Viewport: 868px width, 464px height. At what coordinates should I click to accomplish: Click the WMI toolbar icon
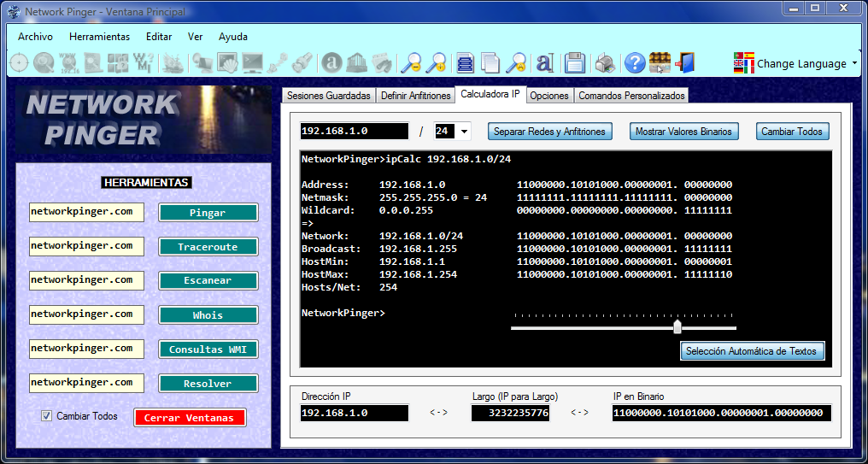[143, 62]
